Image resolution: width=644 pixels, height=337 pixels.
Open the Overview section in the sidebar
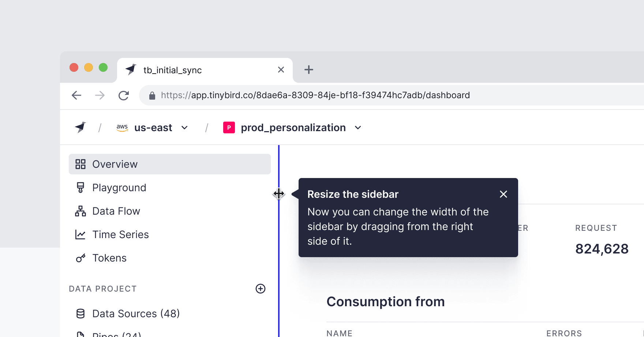pos(115,164)
